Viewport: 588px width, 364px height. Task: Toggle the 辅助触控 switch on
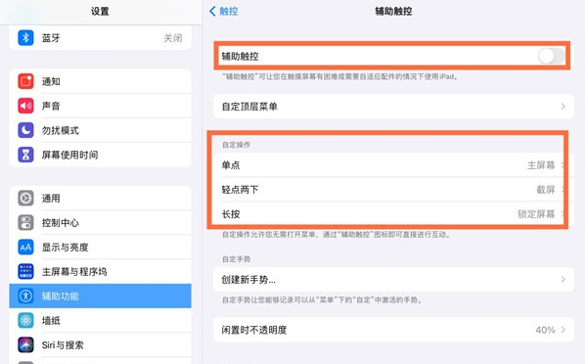tap(551, 56)
